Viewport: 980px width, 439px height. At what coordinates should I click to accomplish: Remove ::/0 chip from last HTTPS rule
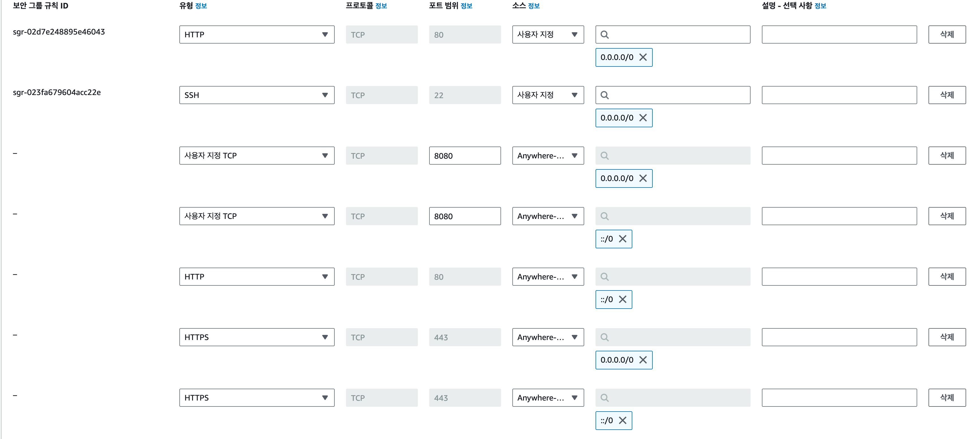[x=622, y=420]
